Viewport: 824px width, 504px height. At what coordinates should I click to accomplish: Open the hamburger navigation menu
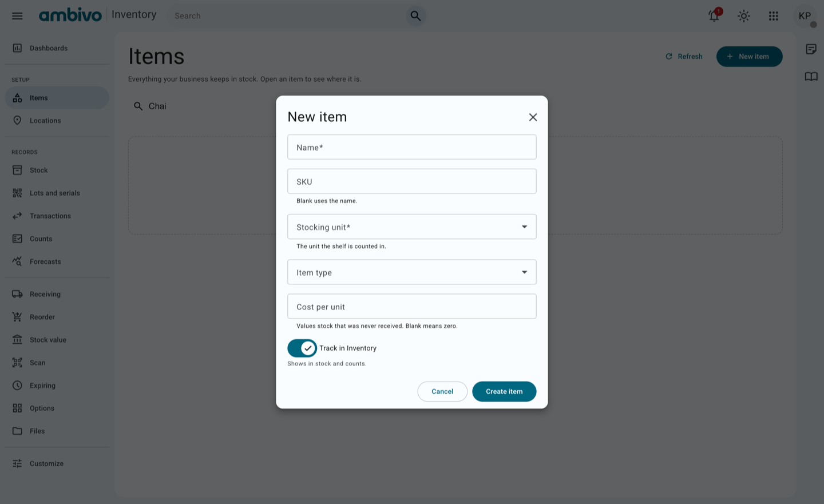(17, 16)
